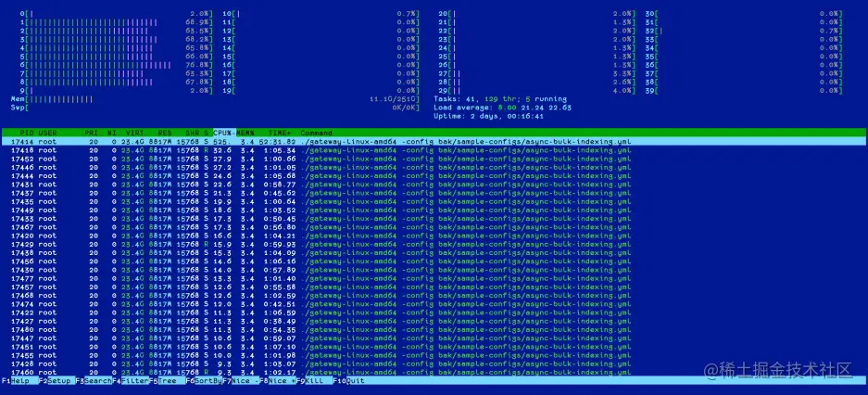Click the CPU 1 usage meter at 68.9%

116,22
